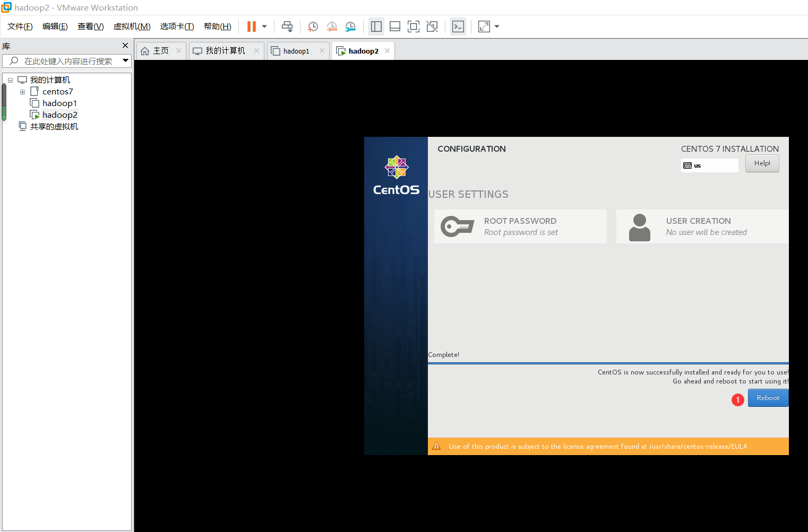This screenshot has width=808, height=532.
Task: Close the hadoop2 tab
Action: pos(387,51)
